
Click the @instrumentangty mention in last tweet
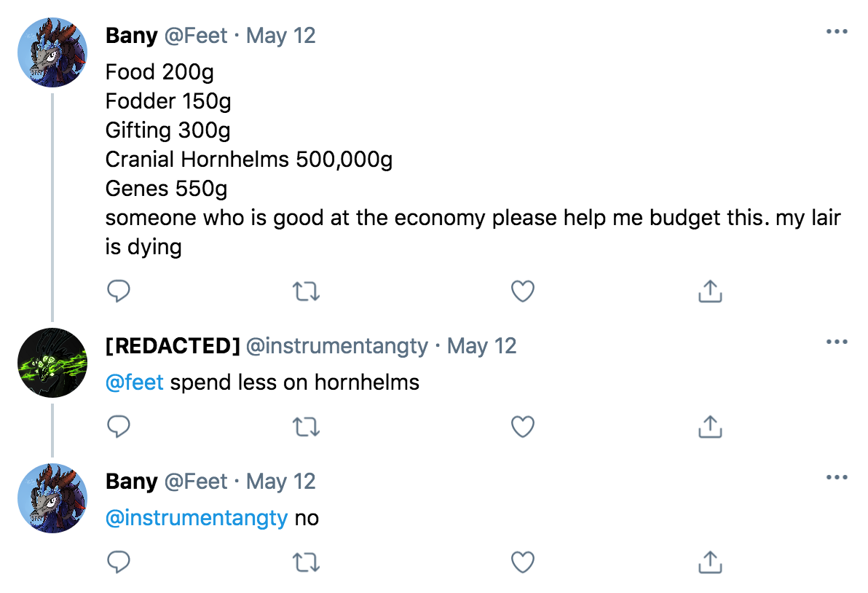(x=197, y=518)
